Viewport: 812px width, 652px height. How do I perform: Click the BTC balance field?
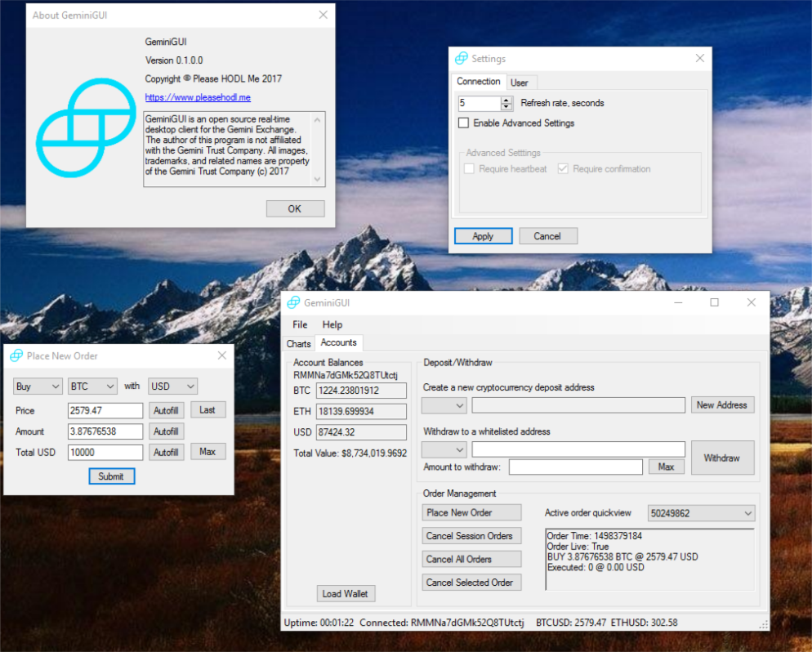tap(361, 391)
